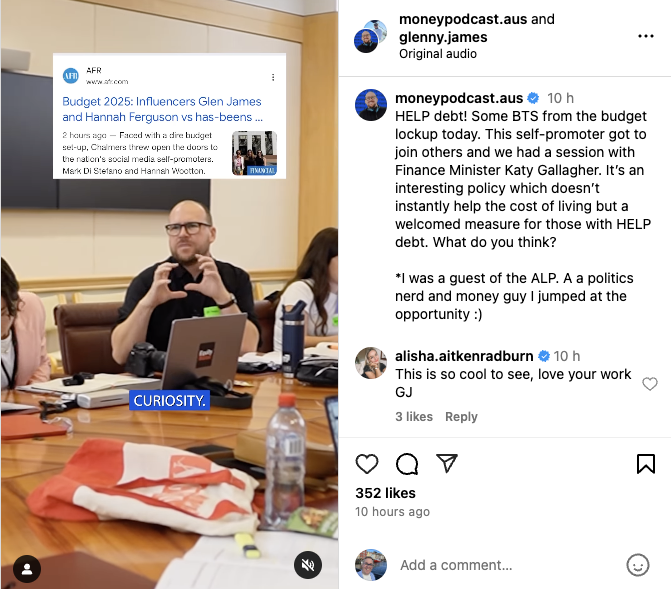Screen dimensions: 671x589
Task: Show tagged people via person icon
Action: (27, 569)
